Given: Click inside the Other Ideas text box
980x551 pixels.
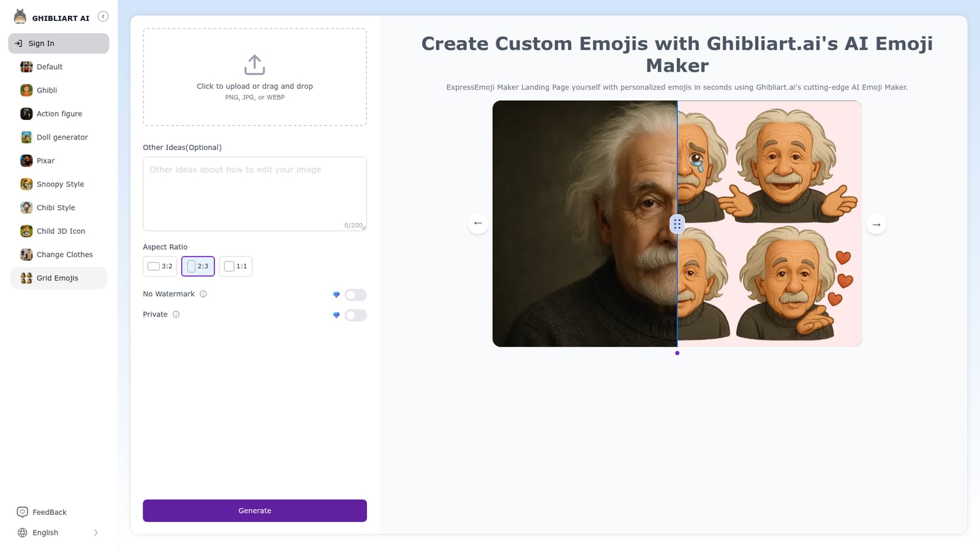Looking at the screenshot, I should [x=255, y=193].
